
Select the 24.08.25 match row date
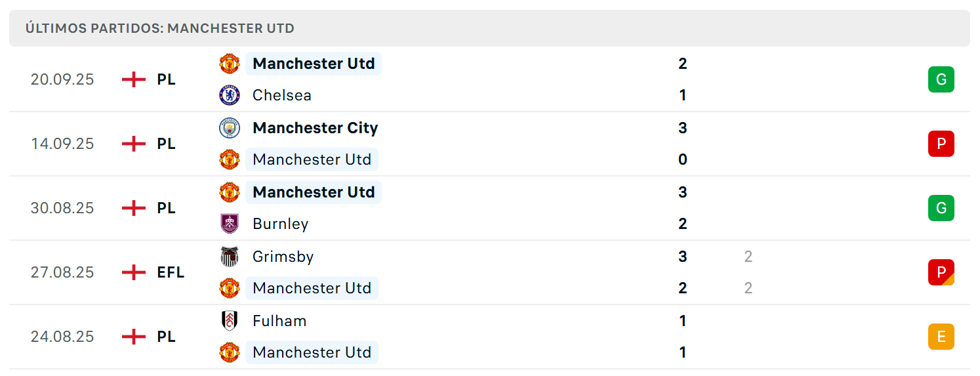pos(62,337)
